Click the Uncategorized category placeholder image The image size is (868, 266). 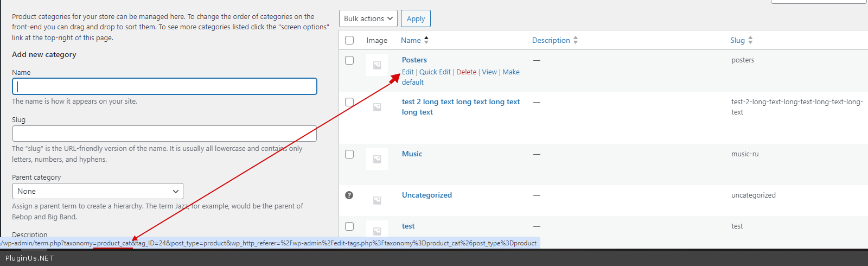(x=376, y=200)
